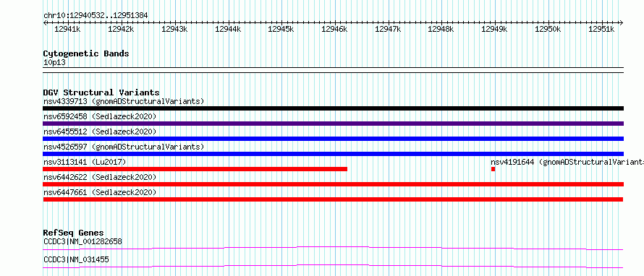This screenshot has width=644, height=276.
Task: Click CCDC3|NM_001282658 gene label
Action: tap(82, 241)
